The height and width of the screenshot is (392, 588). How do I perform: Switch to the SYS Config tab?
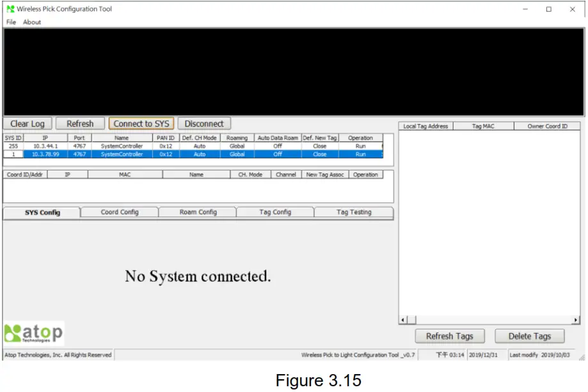[42, 213]
